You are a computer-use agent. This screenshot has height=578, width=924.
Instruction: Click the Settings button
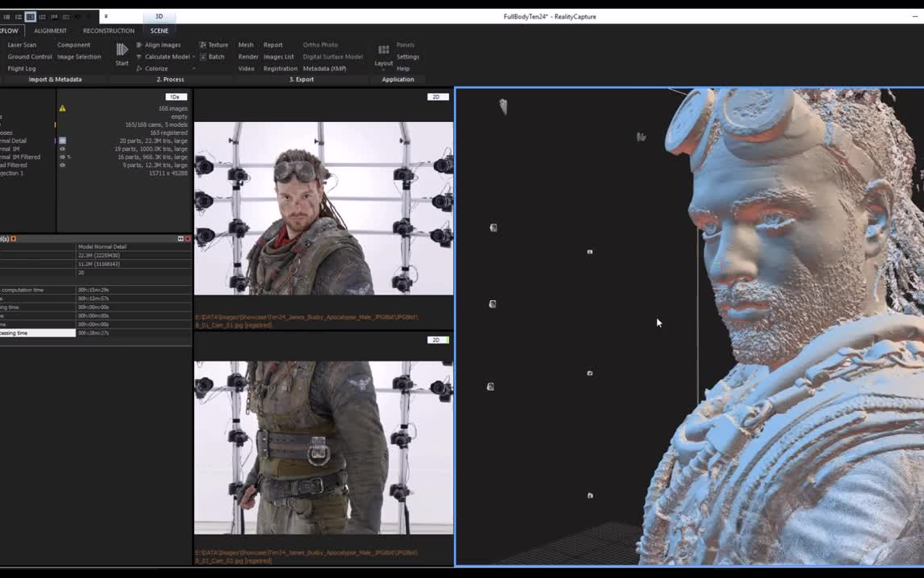[407, 56]
